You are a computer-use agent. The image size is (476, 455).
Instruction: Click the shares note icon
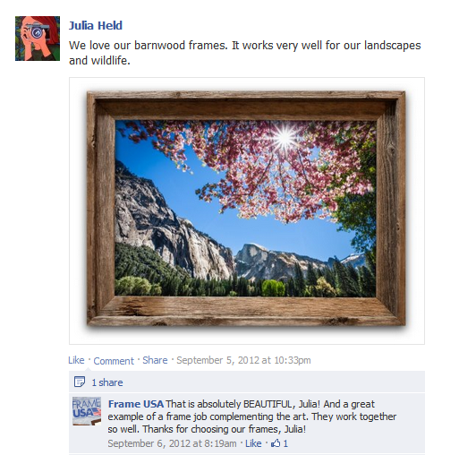coord(80,382)
